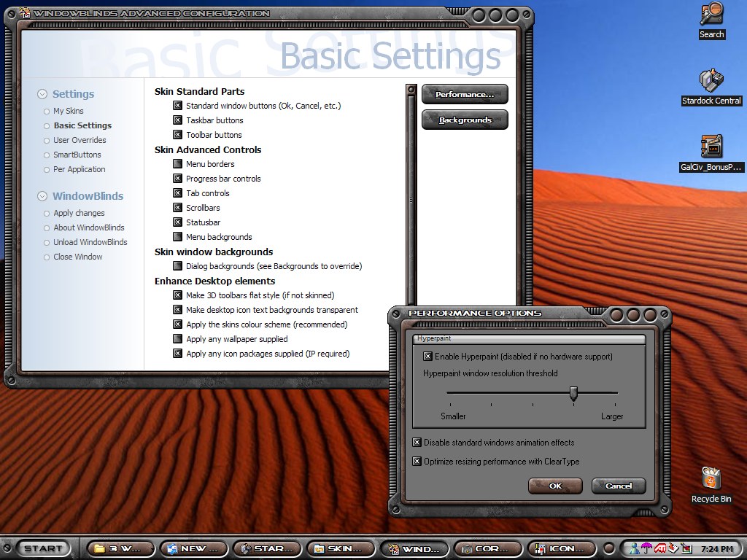
Task: Confirm Performance Options with OK
Action: tap(555, 486)
